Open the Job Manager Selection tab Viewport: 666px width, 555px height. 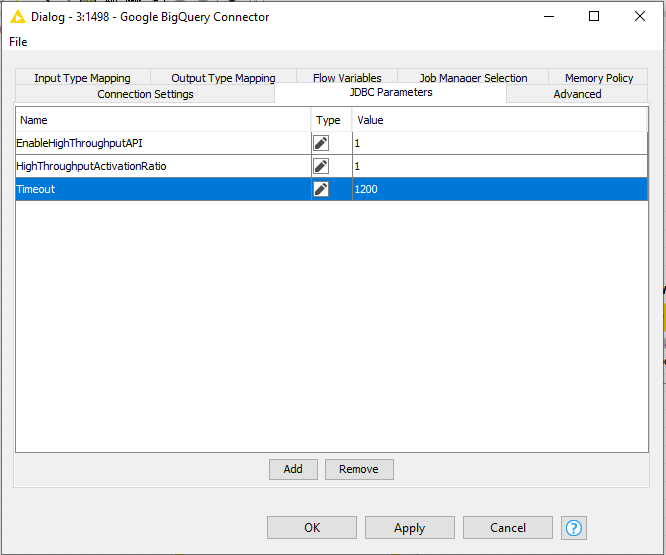click(x=473, y=78)
